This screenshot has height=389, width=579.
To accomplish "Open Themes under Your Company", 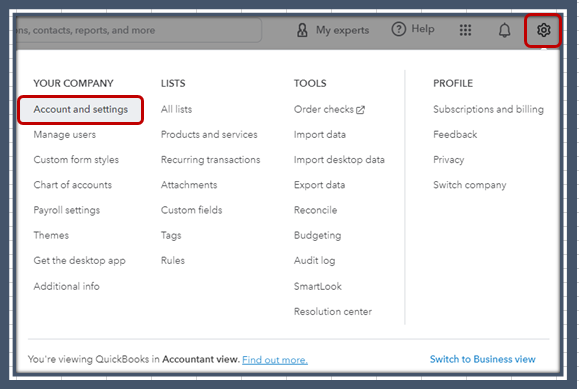I will (51, 235).
